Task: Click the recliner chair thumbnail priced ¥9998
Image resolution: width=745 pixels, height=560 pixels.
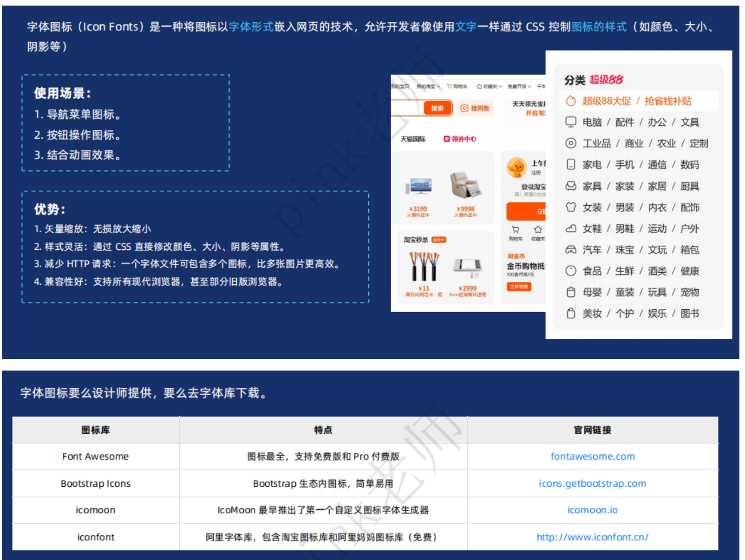Action: [465, 185]
